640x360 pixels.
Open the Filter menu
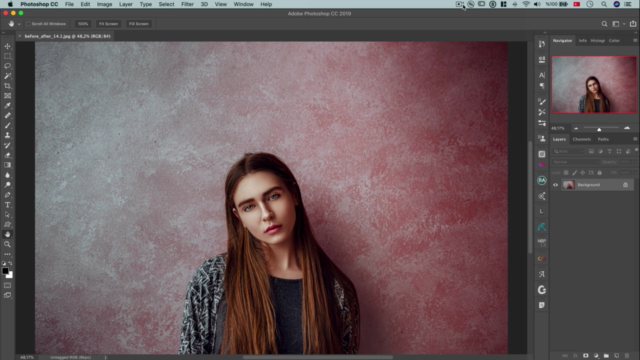point(187,4)
